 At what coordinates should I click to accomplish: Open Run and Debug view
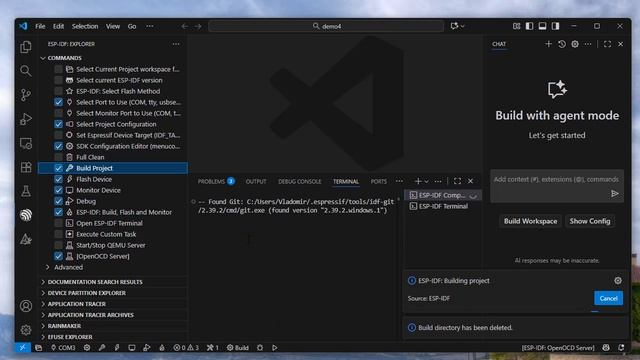click(26, 119)
